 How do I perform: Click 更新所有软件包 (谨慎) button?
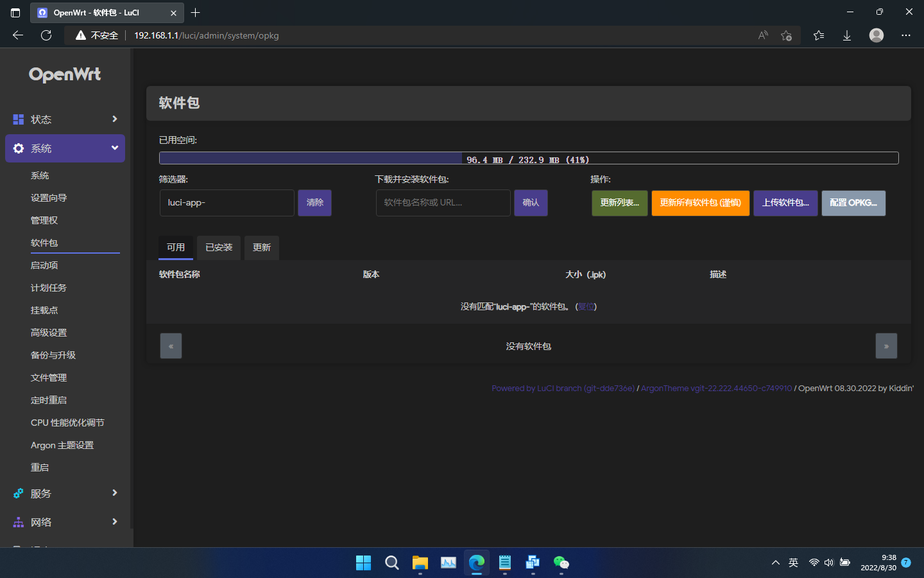(x=701, y=203)
